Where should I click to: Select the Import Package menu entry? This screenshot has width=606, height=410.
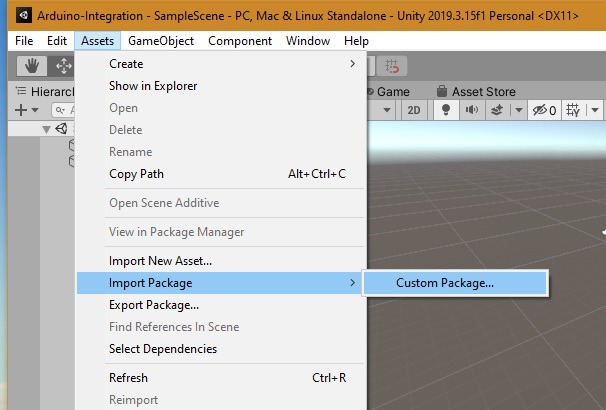coord(221,283)
